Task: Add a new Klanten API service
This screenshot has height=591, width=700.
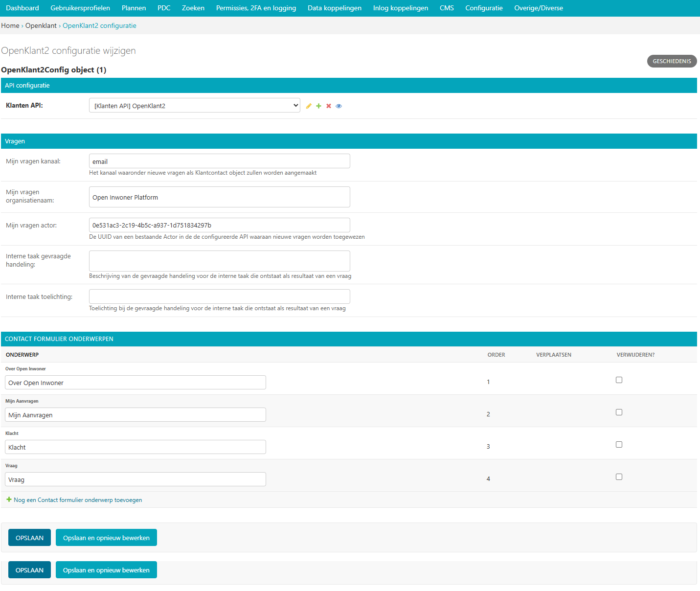Action: tap(318, 106)
